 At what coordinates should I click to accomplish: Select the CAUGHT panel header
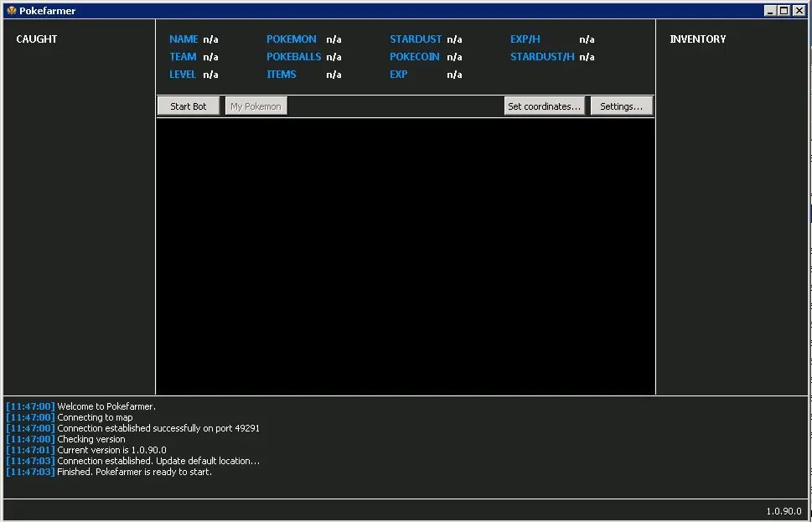click(37, 39)
